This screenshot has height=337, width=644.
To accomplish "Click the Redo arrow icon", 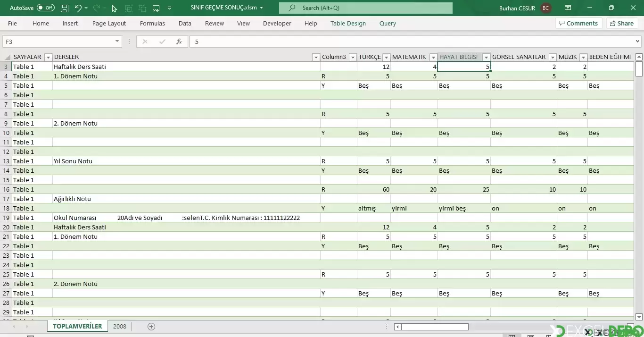I will [x=97, y=8].
